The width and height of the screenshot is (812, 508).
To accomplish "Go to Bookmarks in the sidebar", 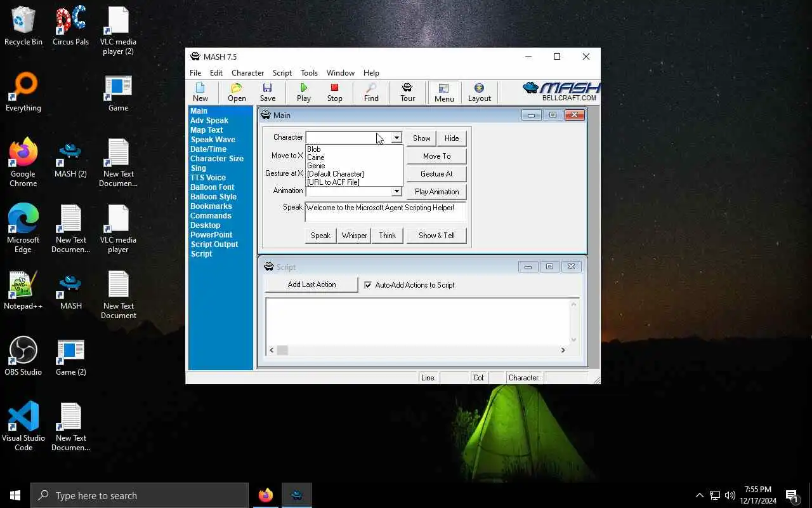I will [x=211, y=206].
